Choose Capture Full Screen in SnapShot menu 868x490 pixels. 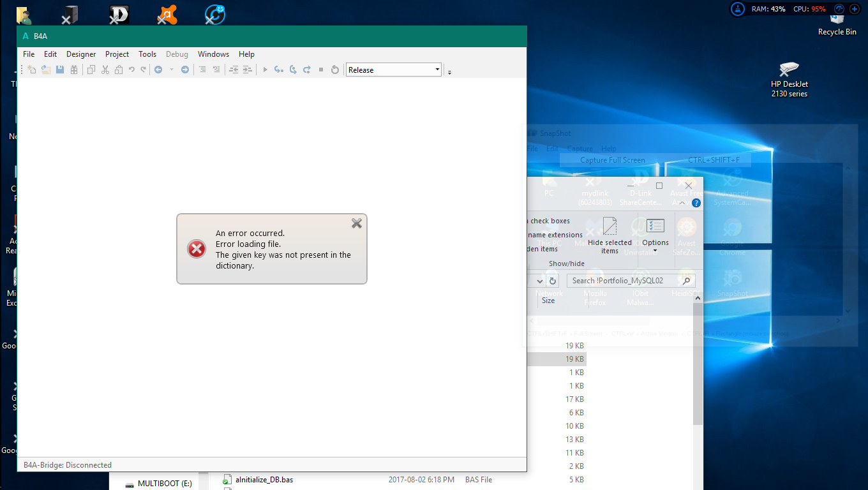tap(613, 160)
